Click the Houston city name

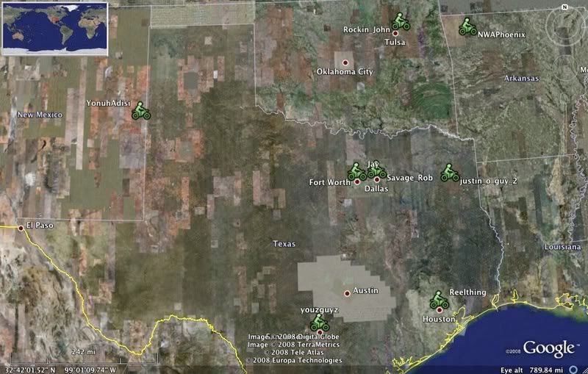(439, 319)
